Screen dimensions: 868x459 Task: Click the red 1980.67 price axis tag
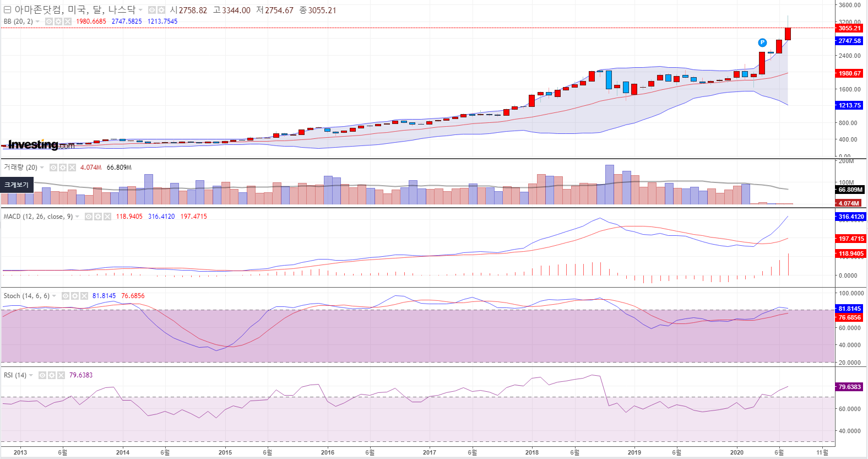850,73
